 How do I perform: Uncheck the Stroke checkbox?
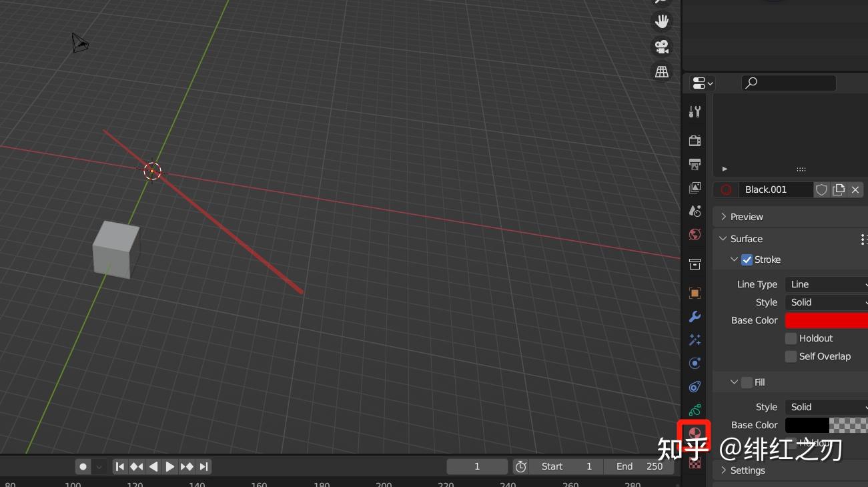pos(747,260)
